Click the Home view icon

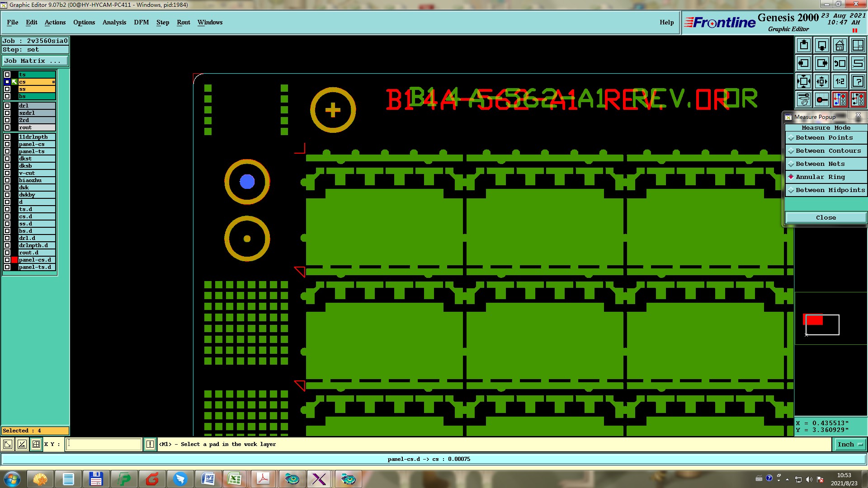840,45
